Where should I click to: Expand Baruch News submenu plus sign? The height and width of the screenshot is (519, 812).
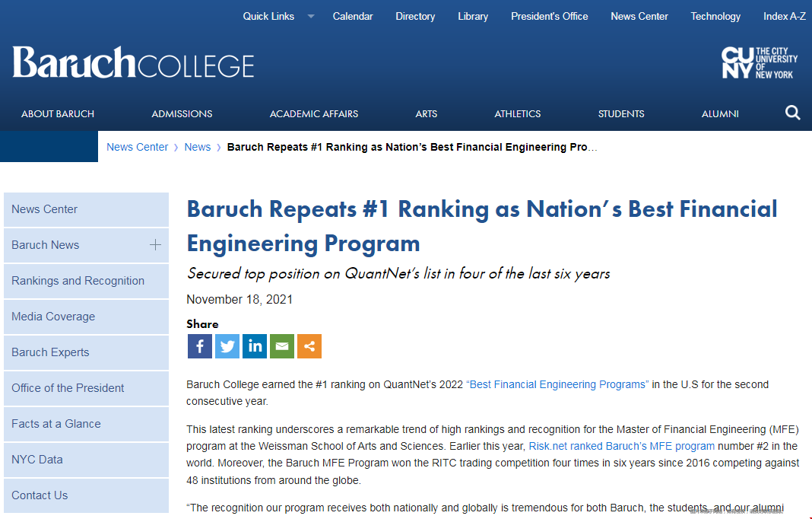point(155,245)
